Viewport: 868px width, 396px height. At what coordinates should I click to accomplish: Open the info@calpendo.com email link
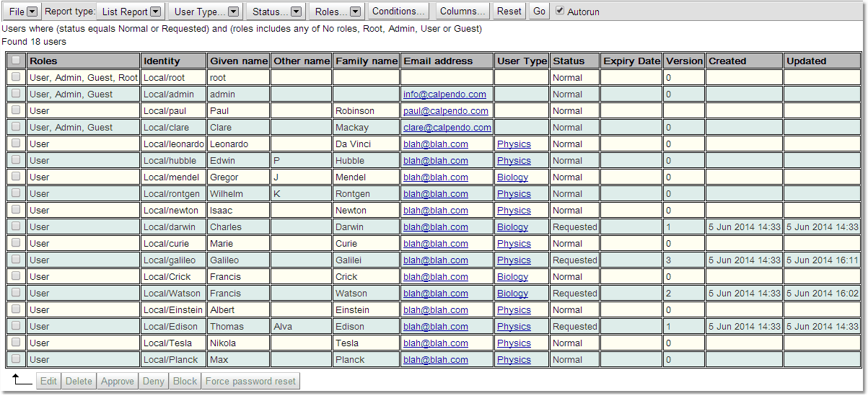click(x=444, y=94)
